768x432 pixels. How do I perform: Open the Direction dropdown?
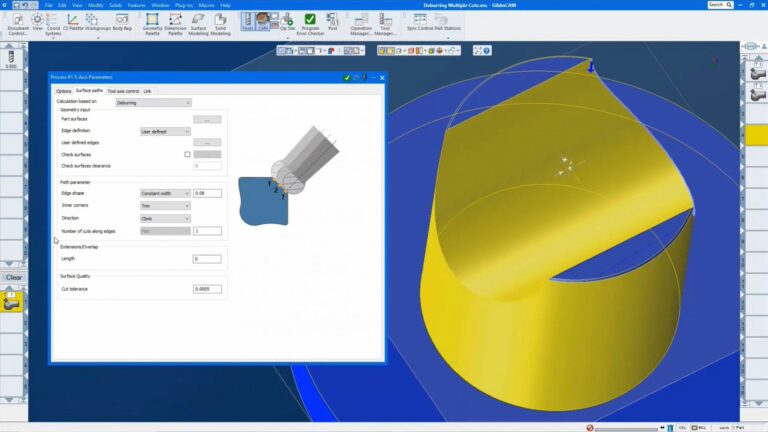point(165,218)
